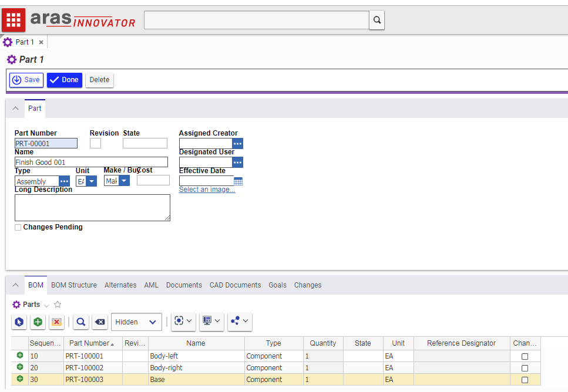
Task: Click into the Long Description text area
Action: (x=92, y=208)
